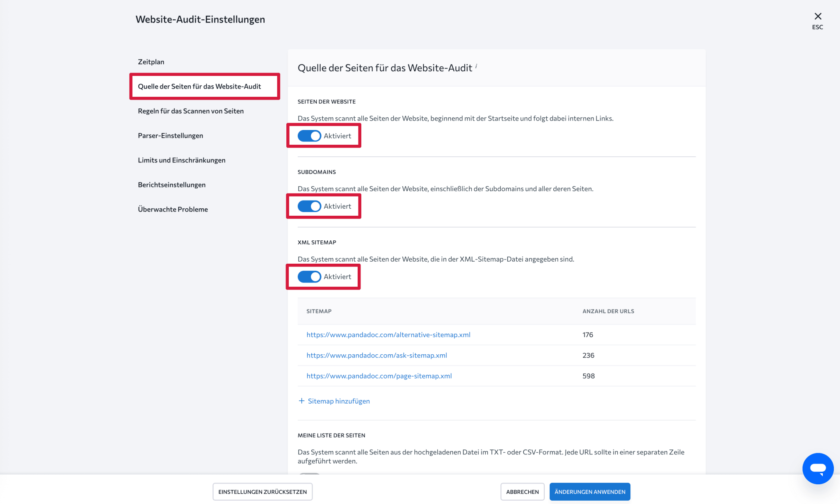Switch to the Zeitplan section
This screenshot has height=504, width=840.
[151, 62]
